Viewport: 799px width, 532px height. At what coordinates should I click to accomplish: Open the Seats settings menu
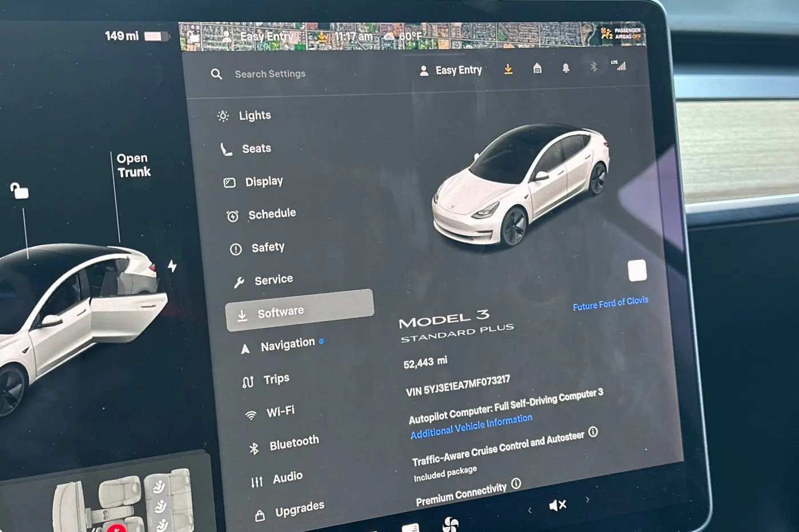point(246,149)
